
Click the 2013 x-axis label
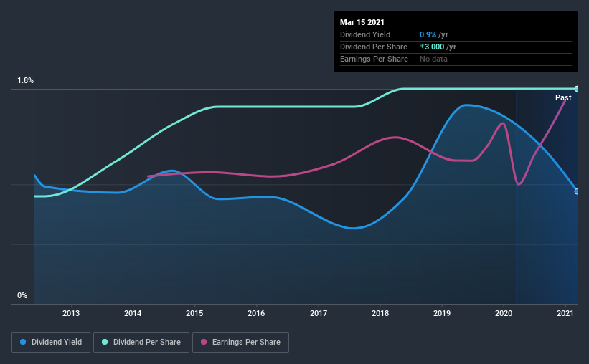click(x=71, y=313)
